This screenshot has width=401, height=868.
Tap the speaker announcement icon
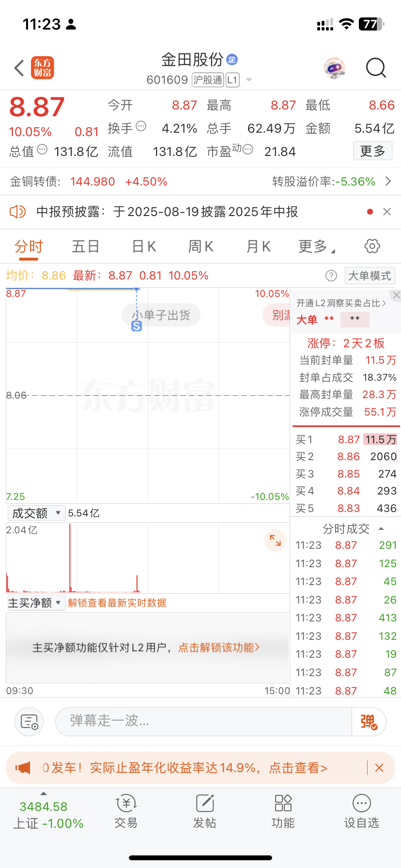coord(17,212)
